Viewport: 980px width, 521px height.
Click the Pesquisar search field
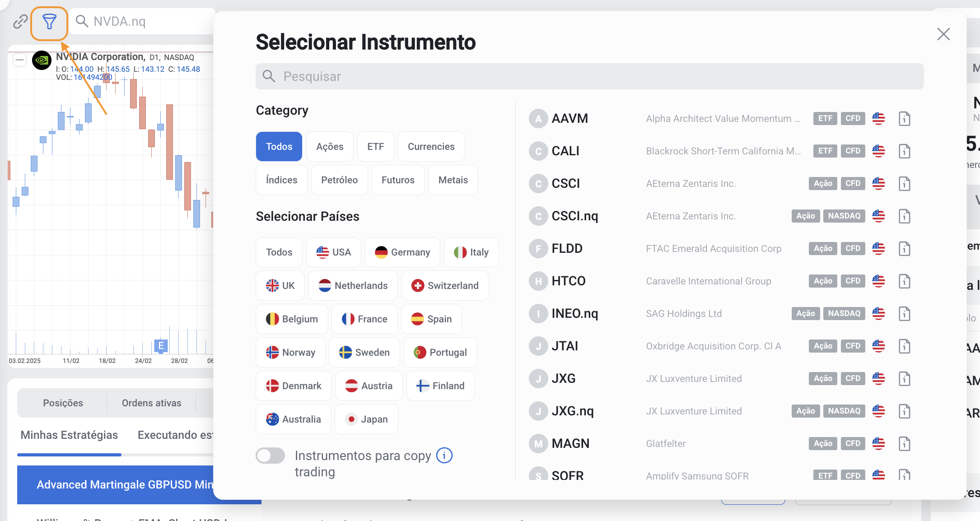tap(589, 76)
